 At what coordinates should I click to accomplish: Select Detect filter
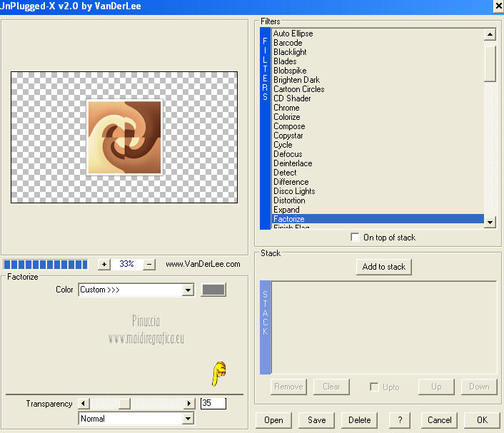(378, 173)
